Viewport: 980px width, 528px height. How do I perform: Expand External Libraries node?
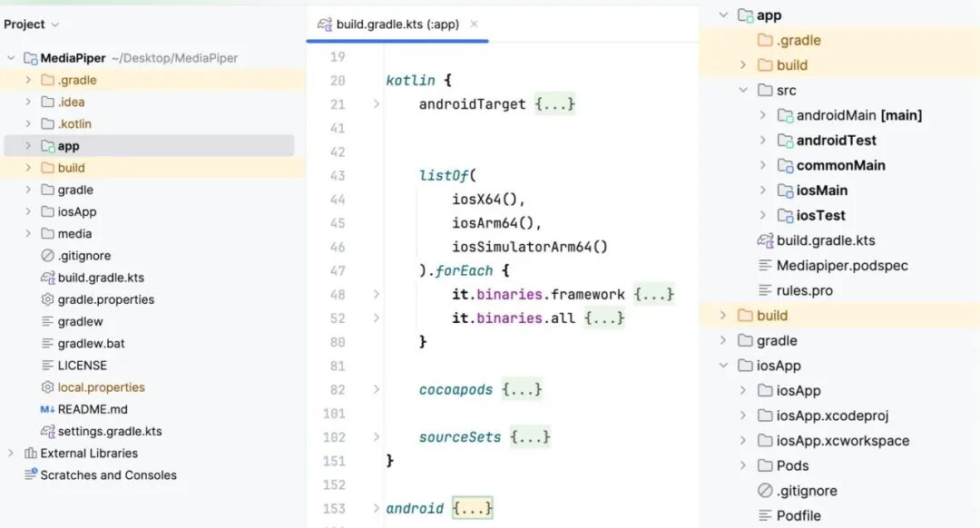pos(11,453)
